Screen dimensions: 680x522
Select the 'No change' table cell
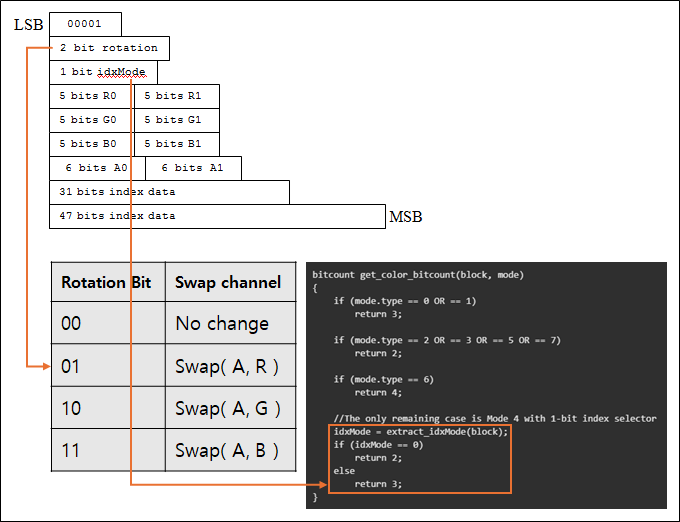(231, 323)
